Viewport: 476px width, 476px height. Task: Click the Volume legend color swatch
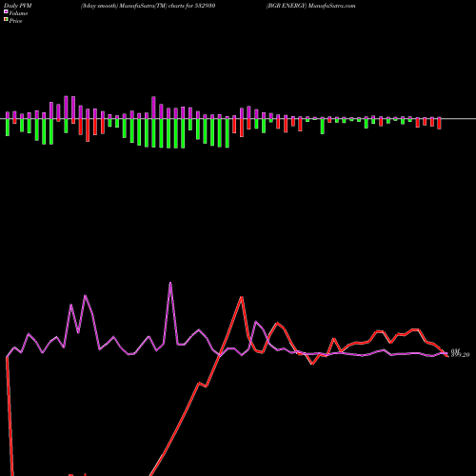[6, 11]
